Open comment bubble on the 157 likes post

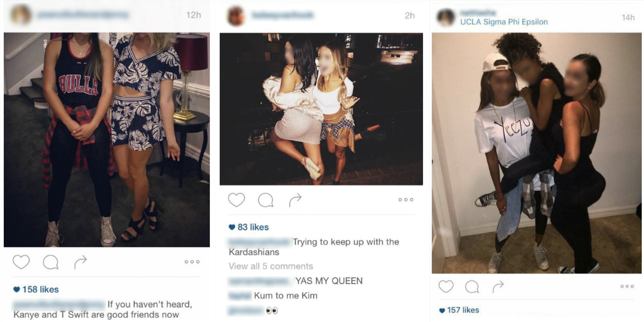point(472,286)
